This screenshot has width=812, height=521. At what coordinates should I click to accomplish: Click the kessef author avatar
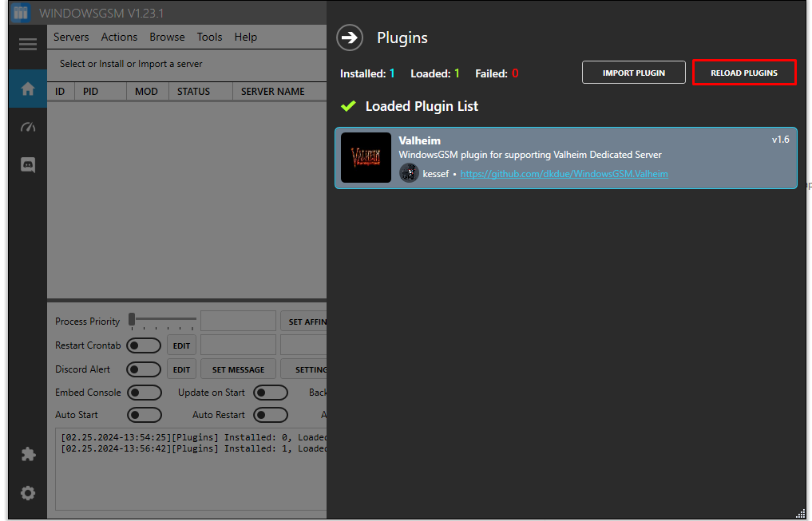pos(409,173)
